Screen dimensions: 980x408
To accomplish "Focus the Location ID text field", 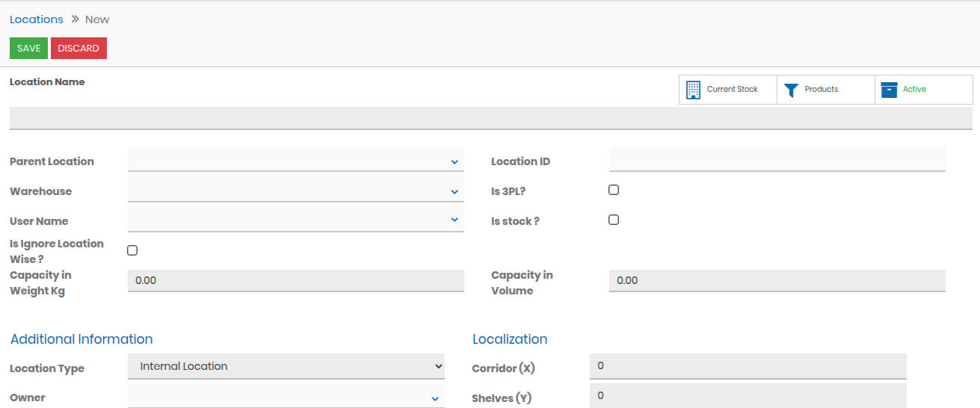I will pos(777,159).
